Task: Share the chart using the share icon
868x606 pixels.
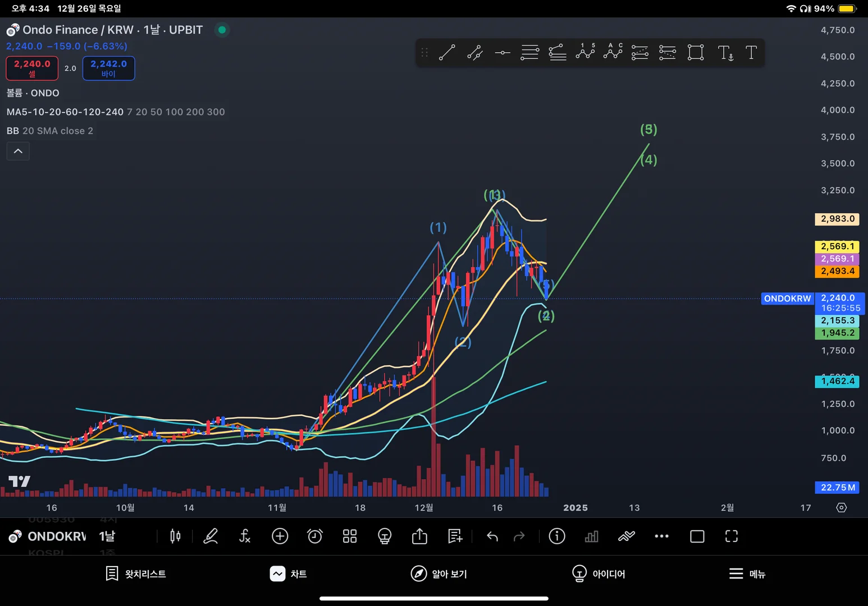Action: click(x=419, y=536)
